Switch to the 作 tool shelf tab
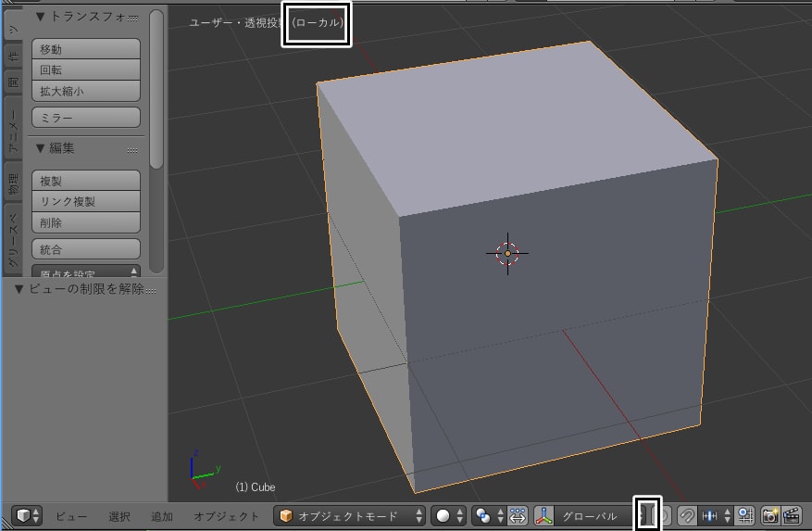The image size is (812, 531). click(x=13, y=55)
